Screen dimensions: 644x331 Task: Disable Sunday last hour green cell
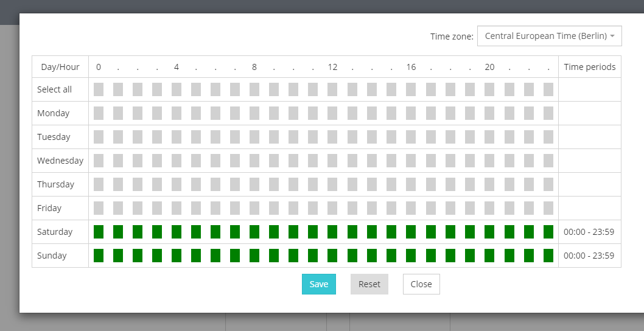click(x=548, y=256)
